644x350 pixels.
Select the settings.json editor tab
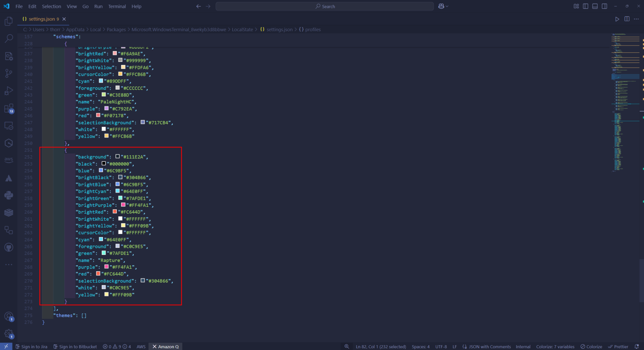[x=43, y=19]
